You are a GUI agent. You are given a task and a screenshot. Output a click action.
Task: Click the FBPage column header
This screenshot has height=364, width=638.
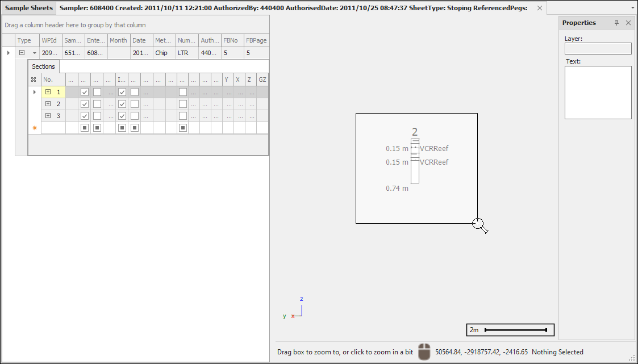click(x=256, y=40)
